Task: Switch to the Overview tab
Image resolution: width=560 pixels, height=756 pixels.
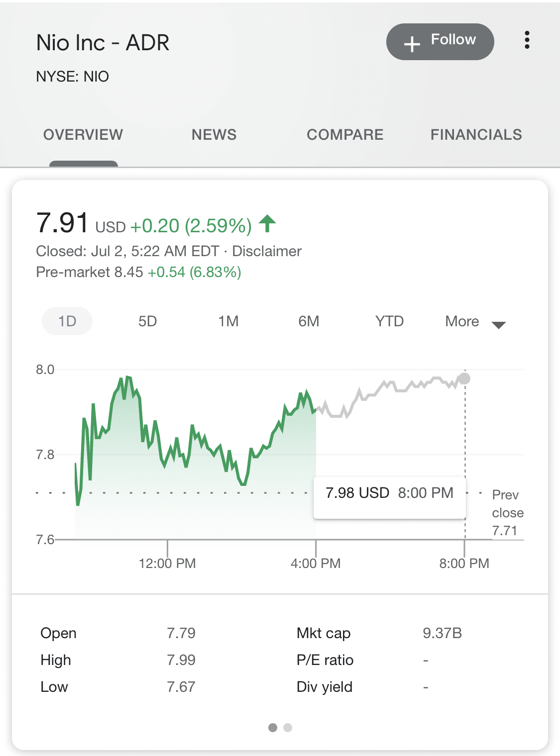Action: pyautogui.click(x=83, y=135)
